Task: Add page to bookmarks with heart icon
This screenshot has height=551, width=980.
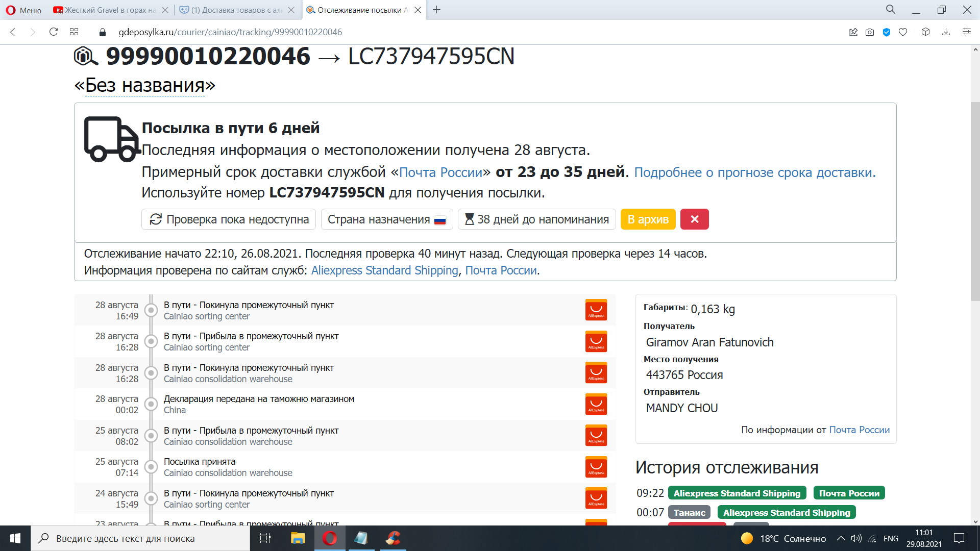Action: click(x=903, y=32)
